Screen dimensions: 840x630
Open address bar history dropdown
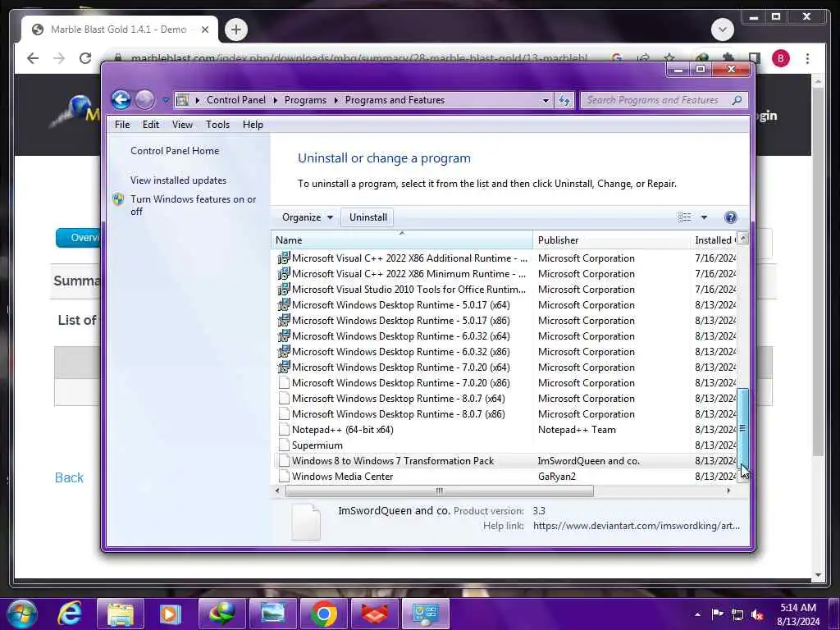[x=546, y=100]
